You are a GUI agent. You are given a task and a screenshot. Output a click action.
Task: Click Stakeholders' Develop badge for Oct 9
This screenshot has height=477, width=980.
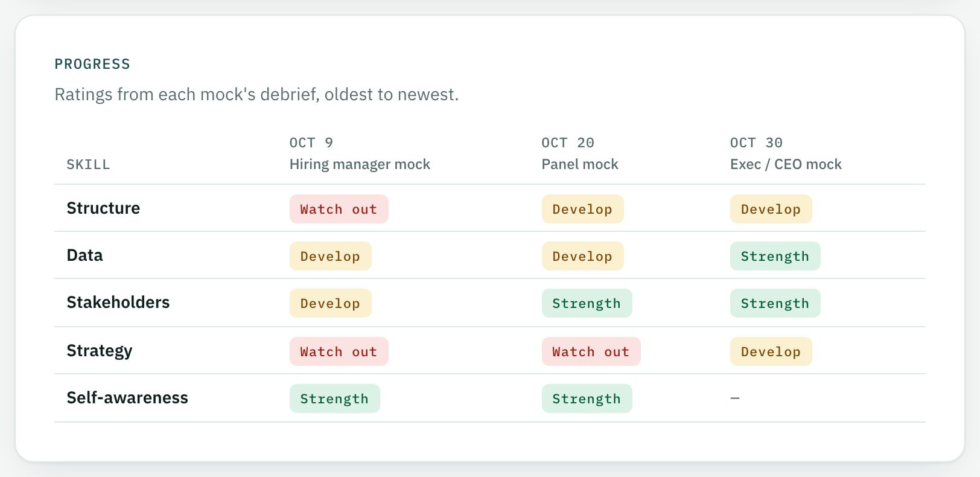(x=331, y=303)
